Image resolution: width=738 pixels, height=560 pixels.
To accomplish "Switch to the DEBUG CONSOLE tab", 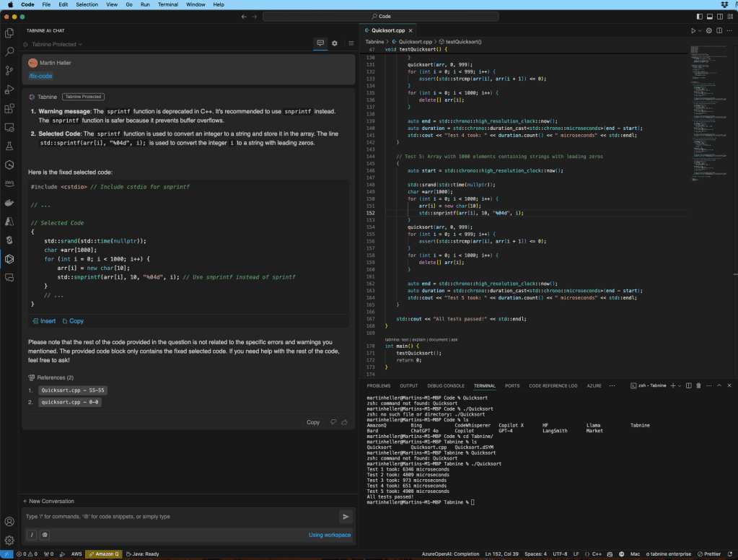I will pyautogui.click(x=447, y=385).
